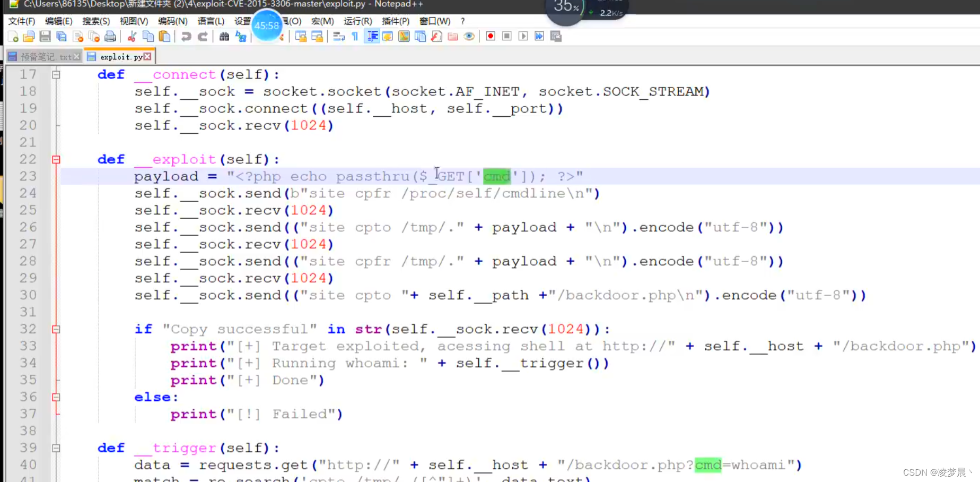Undo the last edit with the undo arrow
The width and height of the screenshot is (980, 482).
click(186, 36)
